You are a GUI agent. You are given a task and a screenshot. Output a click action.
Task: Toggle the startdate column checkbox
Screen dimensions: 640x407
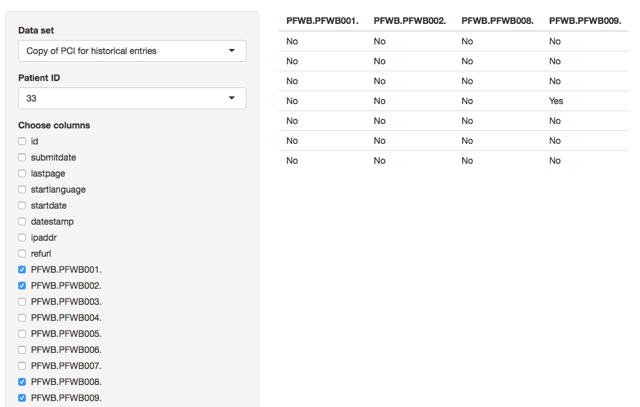click(x=23, y=206)
